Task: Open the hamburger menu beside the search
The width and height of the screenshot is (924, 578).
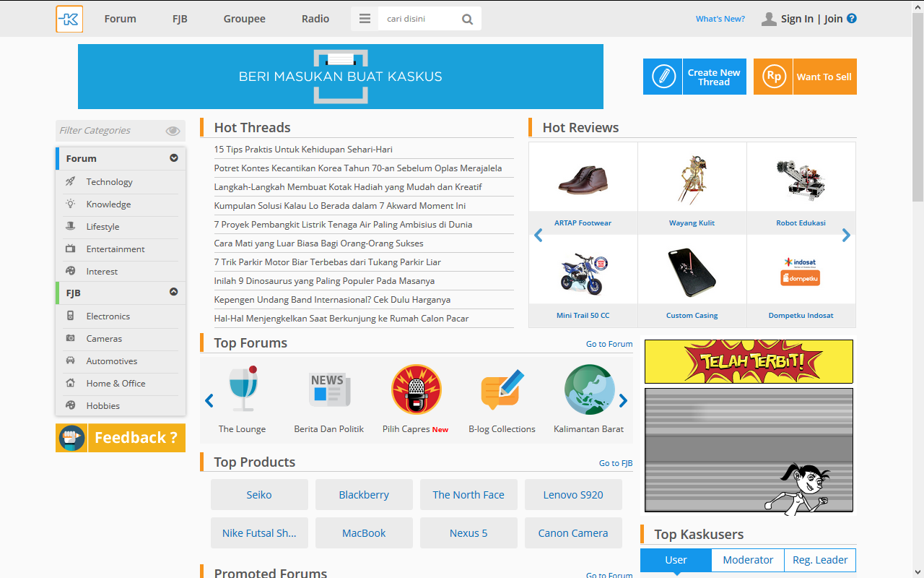Action: (x=365, y=19)
